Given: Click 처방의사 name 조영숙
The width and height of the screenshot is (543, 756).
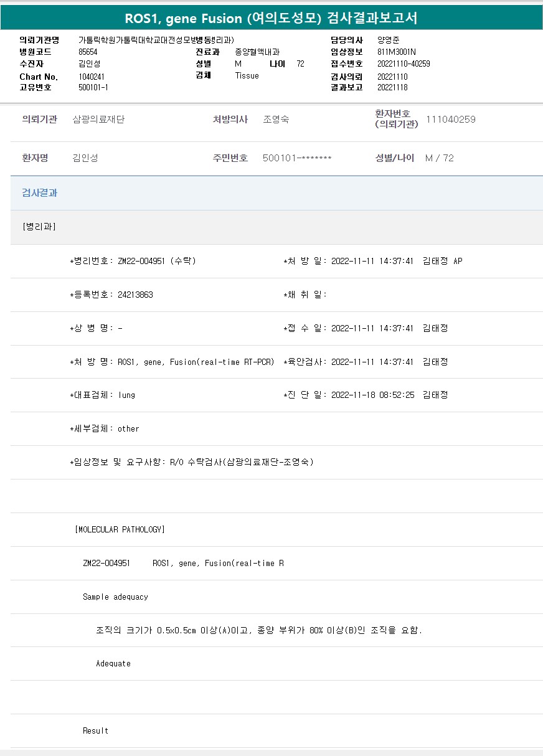Looking at the screenshot, I should click(276, 120).
